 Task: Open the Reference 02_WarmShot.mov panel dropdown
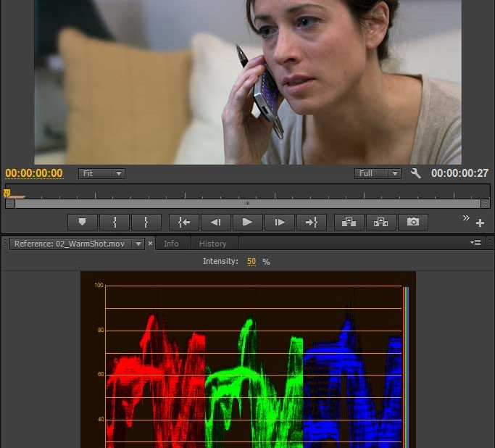(x=138, y=244)
